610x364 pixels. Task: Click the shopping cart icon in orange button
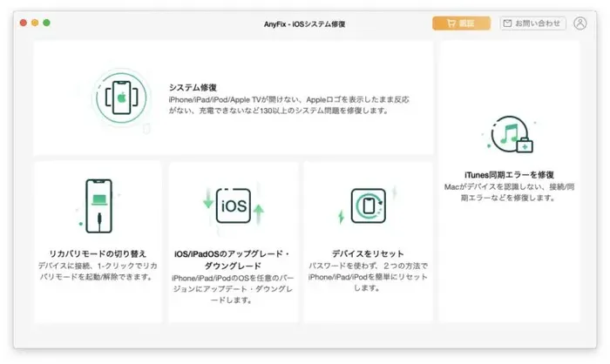tap(451, 24)
